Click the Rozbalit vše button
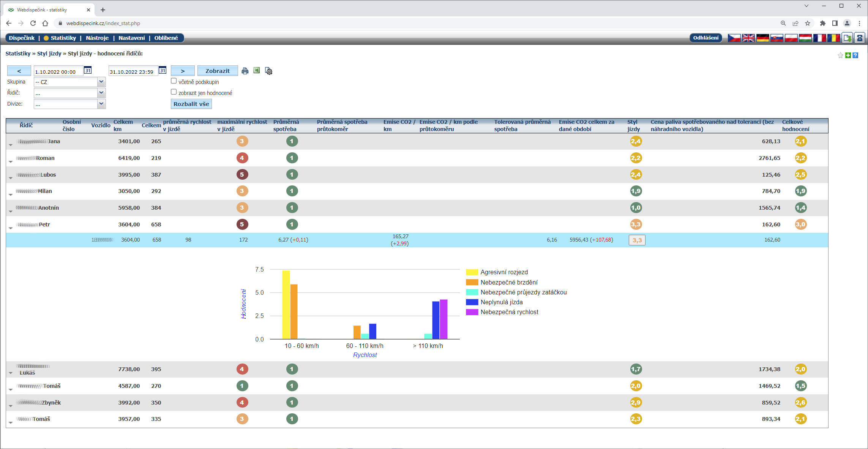The image size is (868, 449). tap(191, 104)
